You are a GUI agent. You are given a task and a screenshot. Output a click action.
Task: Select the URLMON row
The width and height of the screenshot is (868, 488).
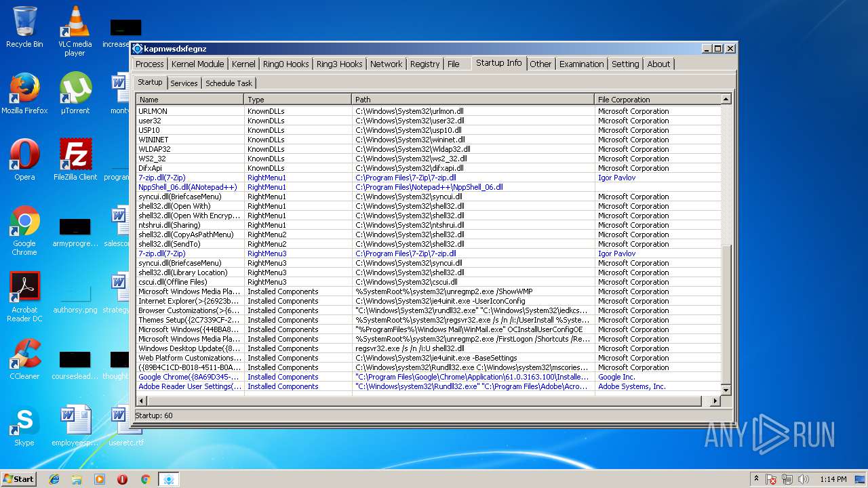pos(429,111)
